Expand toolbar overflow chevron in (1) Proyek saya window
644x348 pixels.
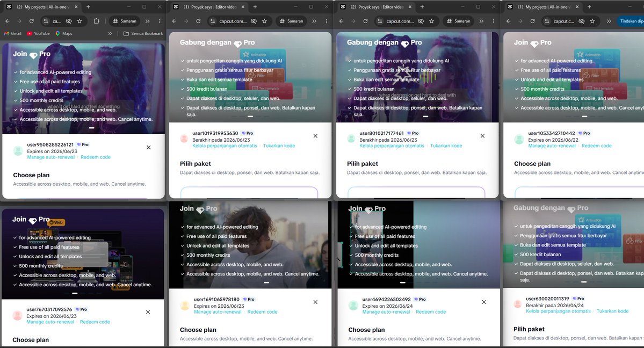314,21
